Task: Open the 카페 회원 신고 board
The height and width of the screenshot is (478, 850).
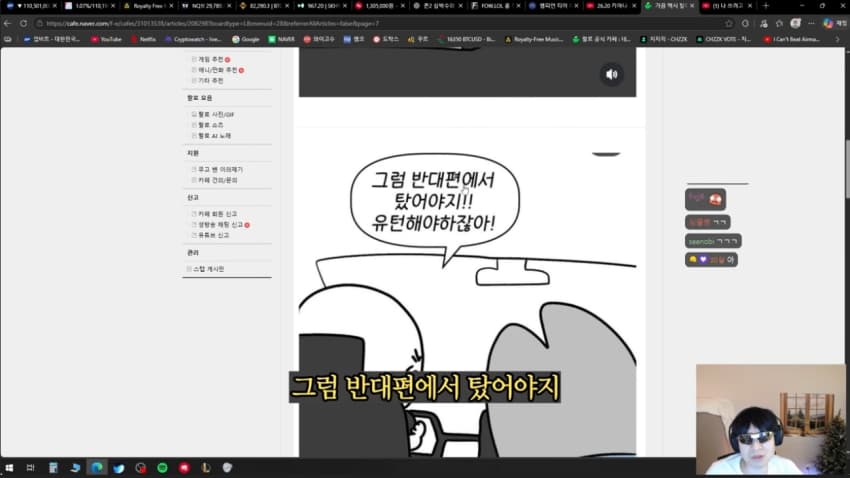Action: 217,214
